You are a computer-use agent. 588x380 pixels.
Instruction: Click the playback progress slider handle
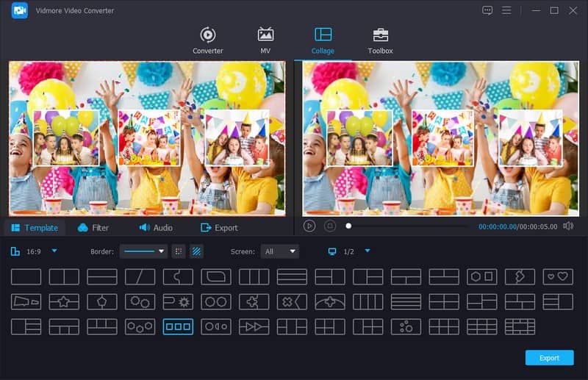click(348, 226)
